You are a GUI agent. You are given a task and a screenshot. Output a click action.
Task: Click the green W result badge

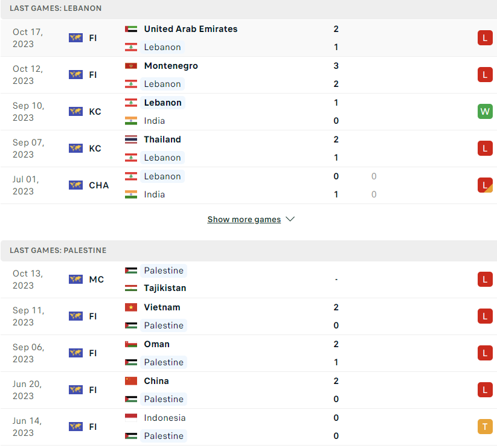485,112
